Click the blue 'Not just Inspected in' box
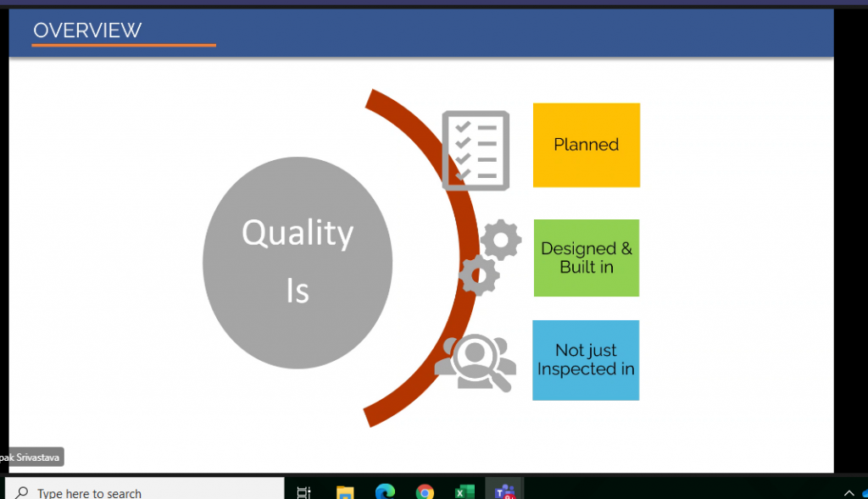The height and width of the screenshot is (499, 868). point(586,360)
